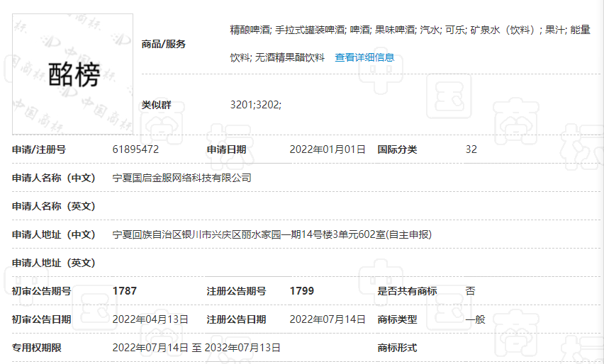Click the 商品/服务 field label
The height and width of the screenshot is (364, 604).
click(164, 44)
